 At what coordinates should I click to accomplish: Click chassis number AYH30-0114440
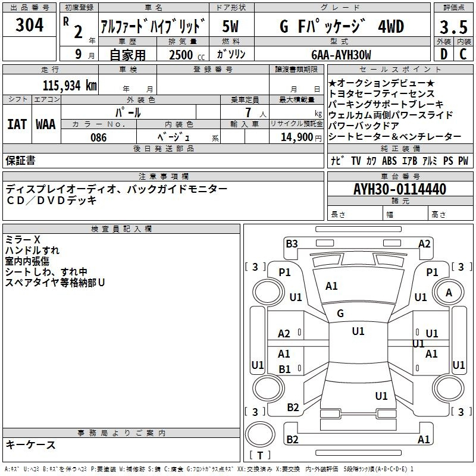400,189
